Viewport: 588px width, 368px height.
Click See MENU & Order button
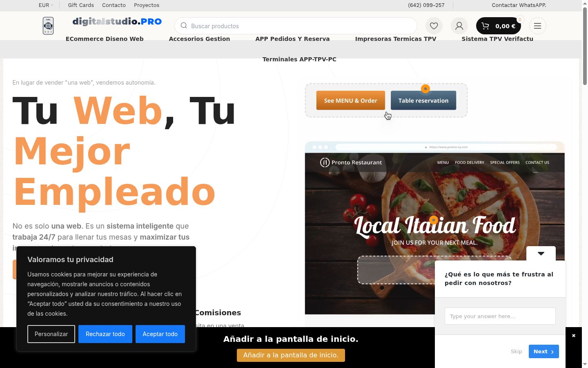[x=350, y=101]
